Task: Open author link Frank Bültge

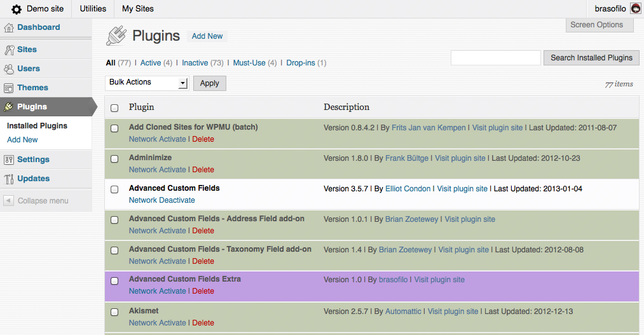Action: [407, 158]
